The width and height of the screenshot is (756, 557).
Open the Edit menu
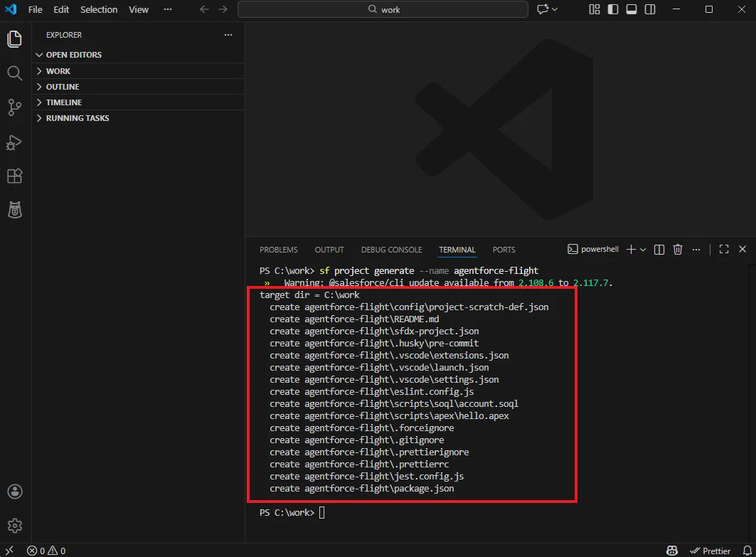pos(61,9)
